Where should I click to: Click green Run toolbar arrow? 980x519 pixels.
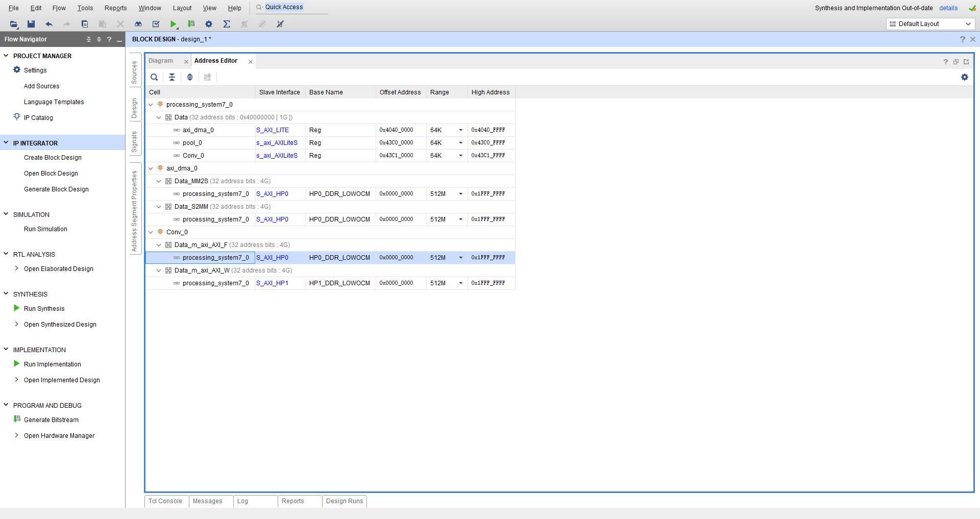point(174,24)
